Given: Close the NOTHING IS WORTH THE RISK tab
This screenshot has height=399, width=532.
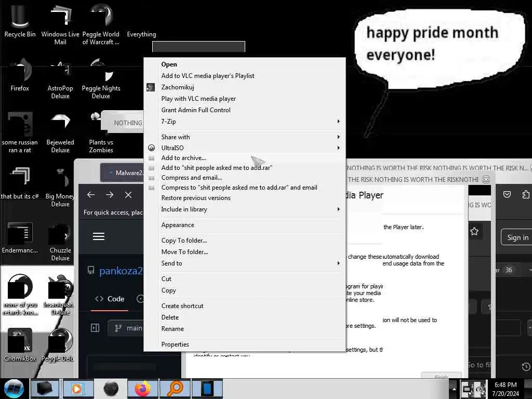Looking at the screenshot, I should pyautogui.click(x=486, y=179).
